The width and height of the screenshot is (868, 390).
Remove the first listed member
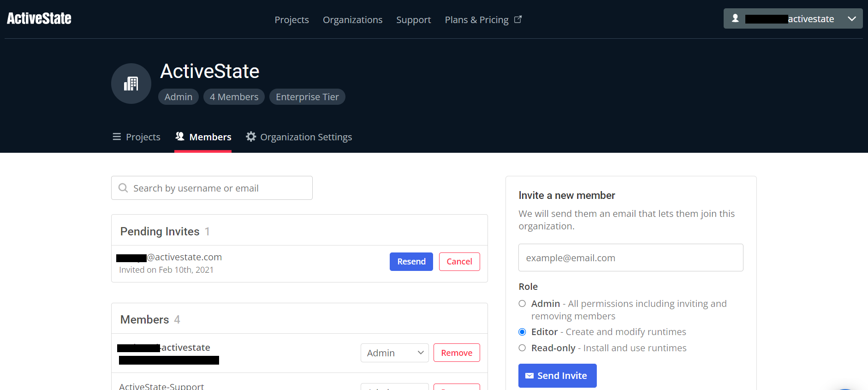point(457,353)
